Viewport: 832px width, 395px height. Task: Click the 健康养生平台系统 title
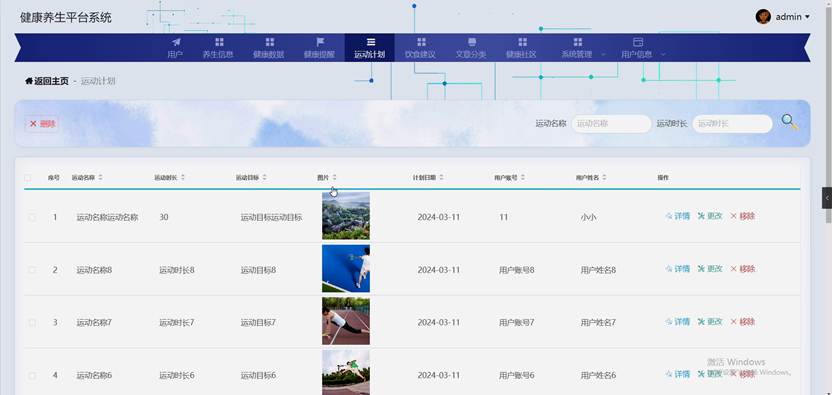(66, 18)
